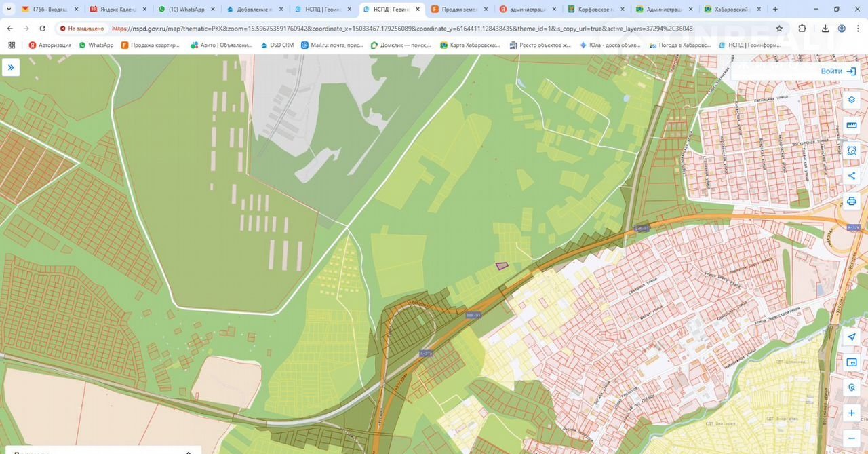Switch to the WhatsApp tab

[186, 10]
